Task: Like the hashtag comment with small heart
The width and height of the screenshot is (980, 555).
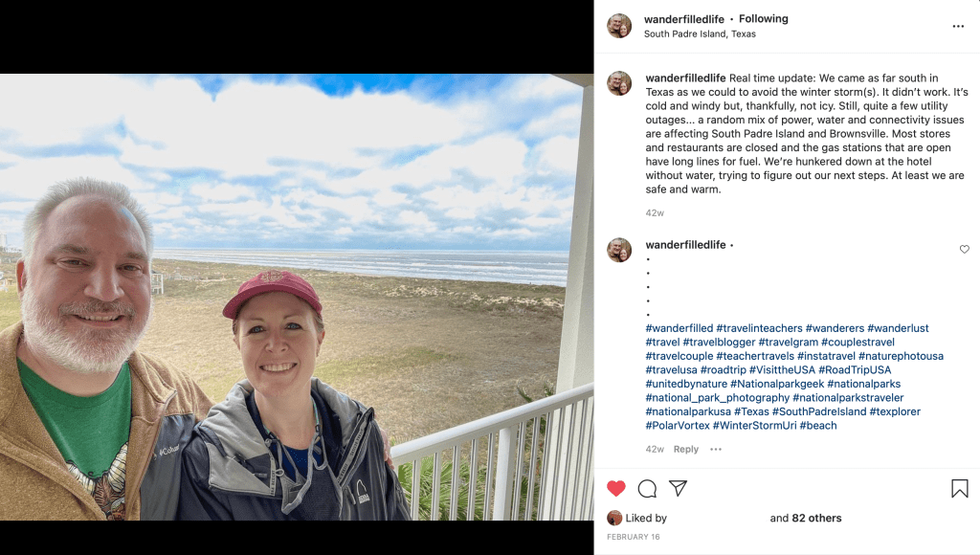Action: tap(965, 249)
